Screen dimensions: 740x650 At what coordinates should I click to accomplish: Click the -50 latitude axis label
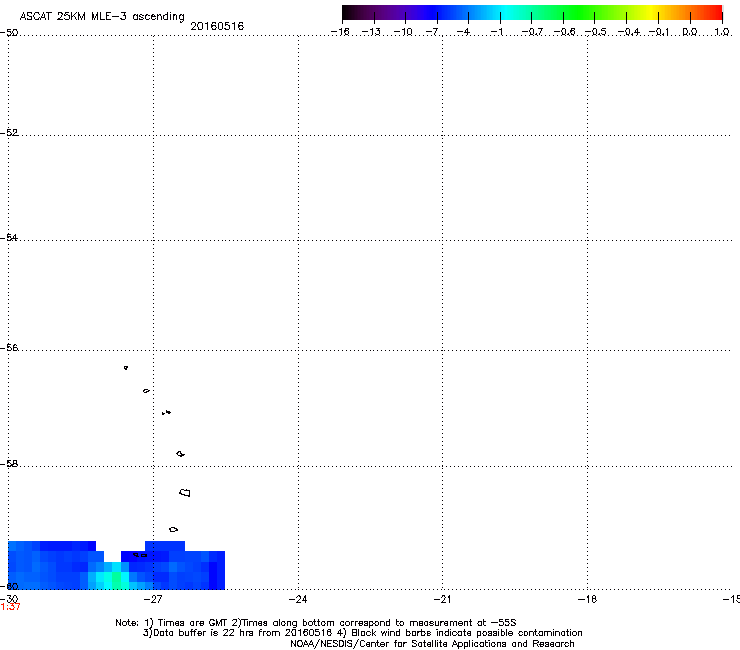point(9,33)
